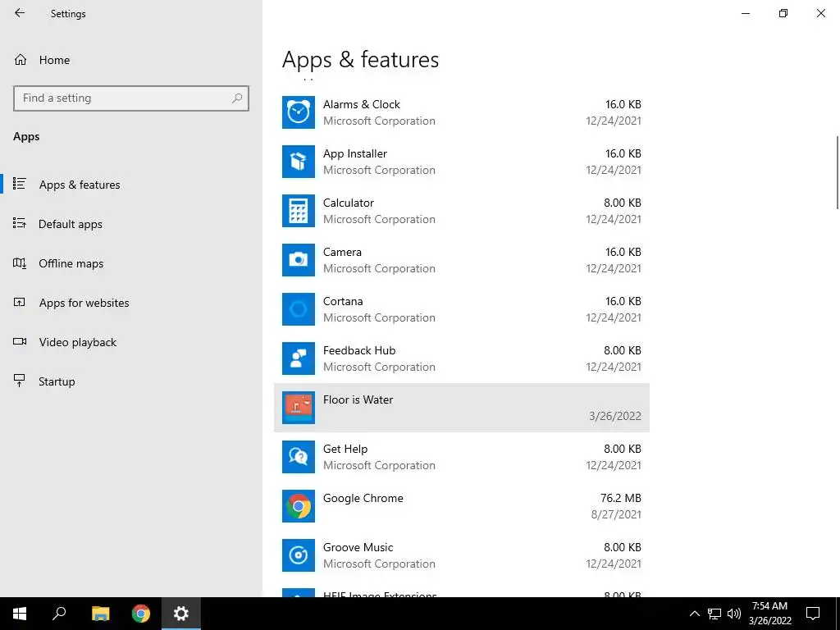Open taskbar search magnifier
Viewport: 840px width, 630px height.
point(59,614)
